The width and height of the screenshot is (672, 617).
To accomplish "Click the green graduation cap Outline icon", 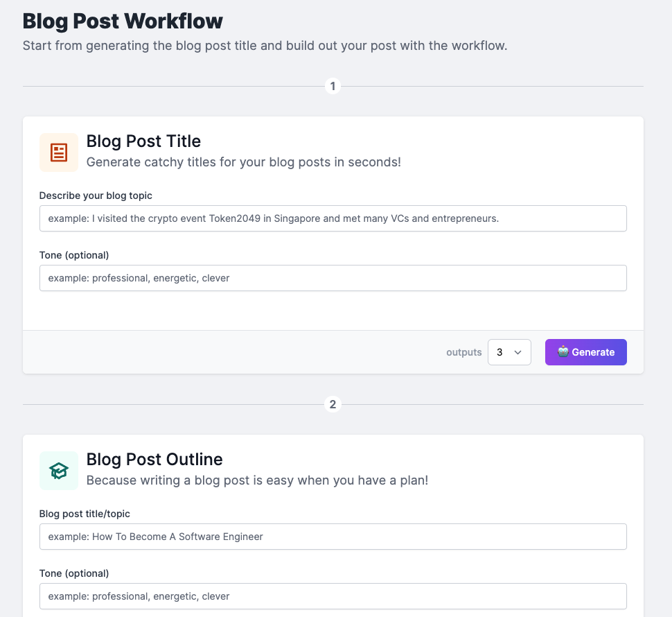I will coord(59,471).
